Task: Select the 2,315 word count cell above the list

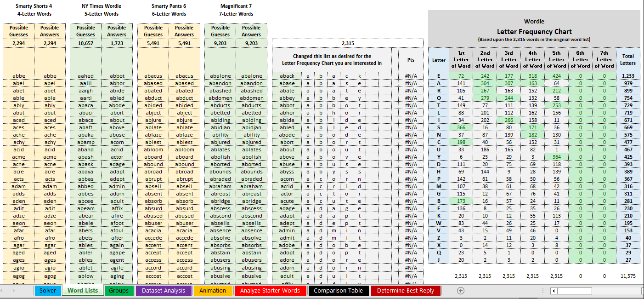Action: 348,43
